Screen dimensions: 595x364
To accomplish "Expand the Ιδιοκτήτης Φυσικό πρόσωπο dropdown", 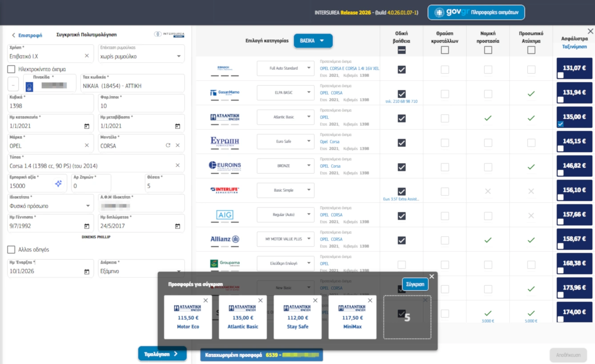I will (88, 206).
